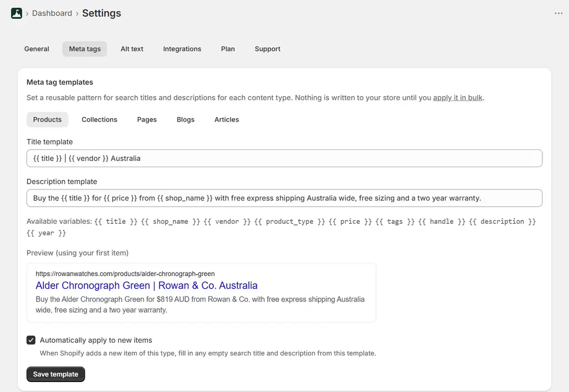Open the Support tab

267,49
